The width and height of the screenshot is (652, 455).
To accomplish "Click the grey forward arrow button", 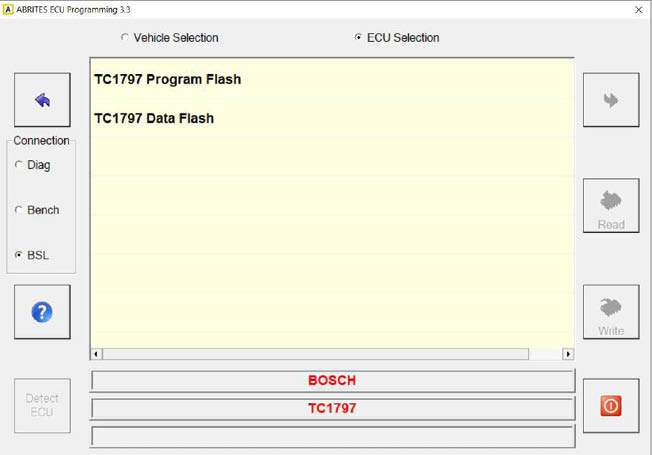I will point(610,100).
